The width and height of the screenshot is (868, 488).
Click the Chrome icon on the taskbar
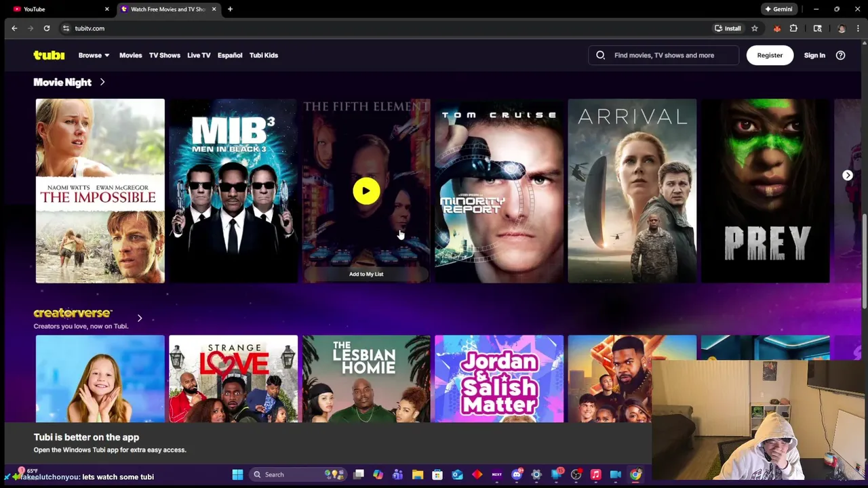pyautogui.click(x=635, y=474)
